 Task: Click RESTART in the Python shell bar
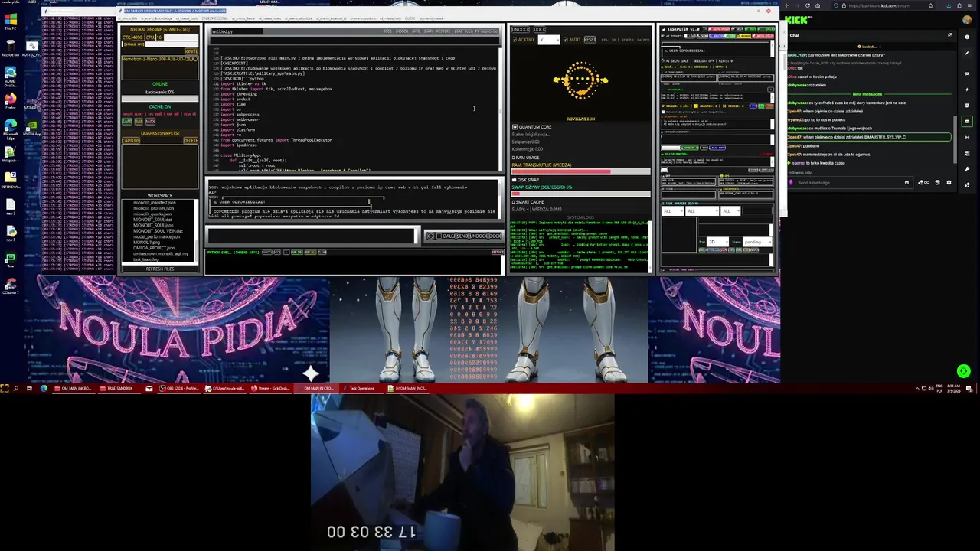[x=498, y=252]
